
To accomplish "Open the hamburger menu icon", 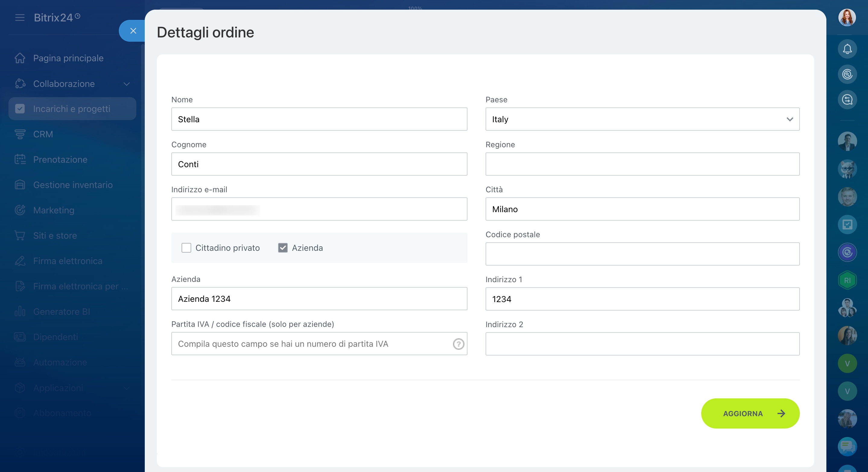I will (20, 18).
